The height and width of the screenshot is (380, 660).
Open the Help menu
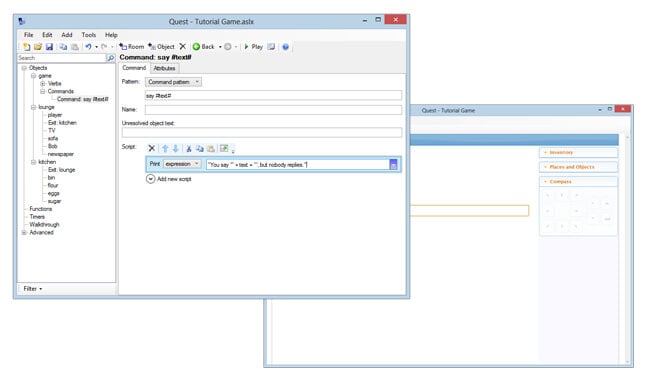111,35
